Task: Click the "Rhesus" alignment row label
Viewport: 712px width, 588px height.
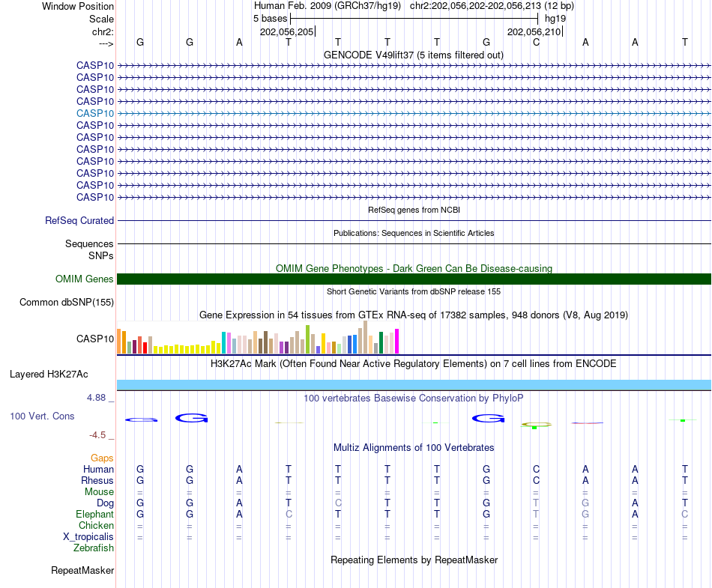Action: coord(97,480)
